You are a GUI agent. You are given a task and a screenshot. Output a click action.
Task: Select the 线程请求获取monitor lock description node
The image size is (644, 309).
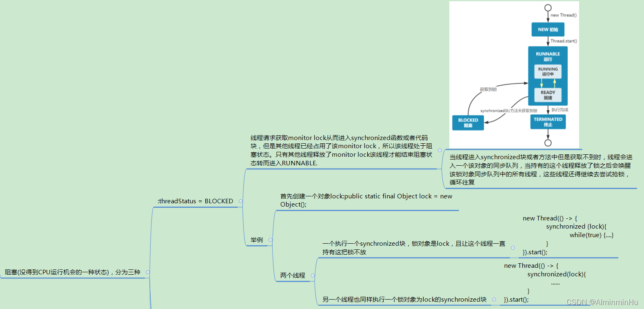pyautogui.click(x=341, y=151)
